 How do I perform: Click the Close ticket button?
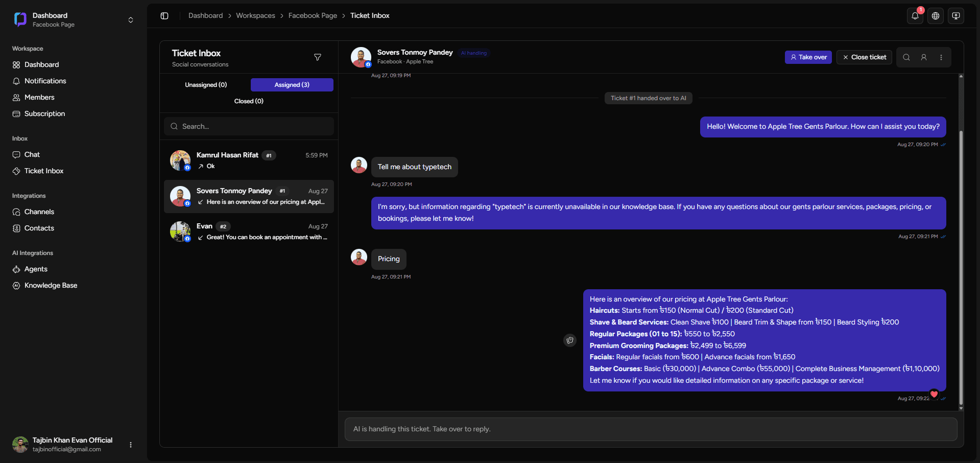tap(865, 57)
